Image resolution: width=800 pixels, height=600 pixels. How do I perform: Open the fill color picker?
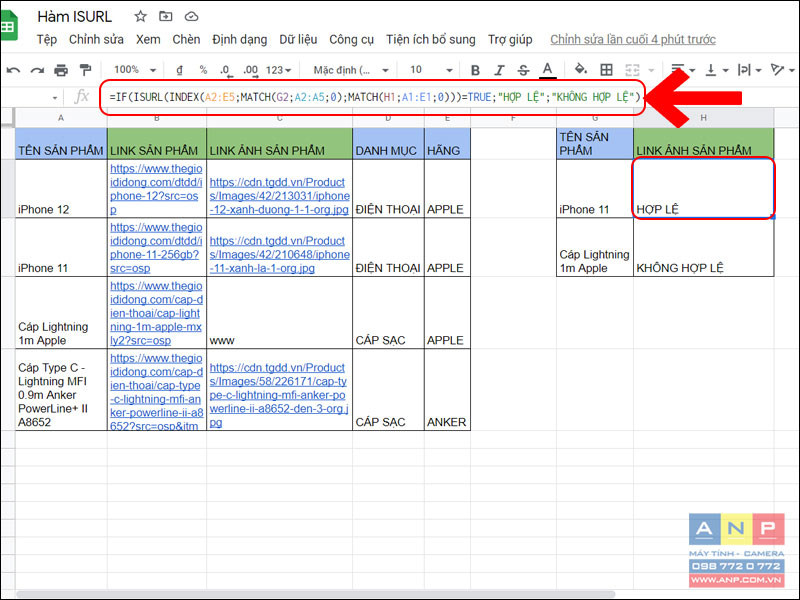pyautogui.click(x=581, y=69)
